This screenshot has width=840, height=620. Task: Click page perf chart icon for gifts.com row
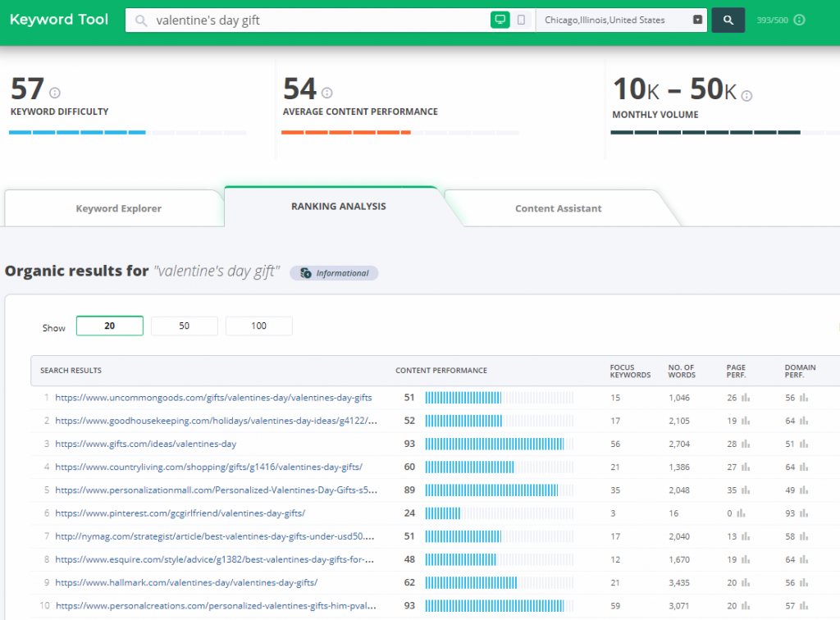click(x=746, y=444)
